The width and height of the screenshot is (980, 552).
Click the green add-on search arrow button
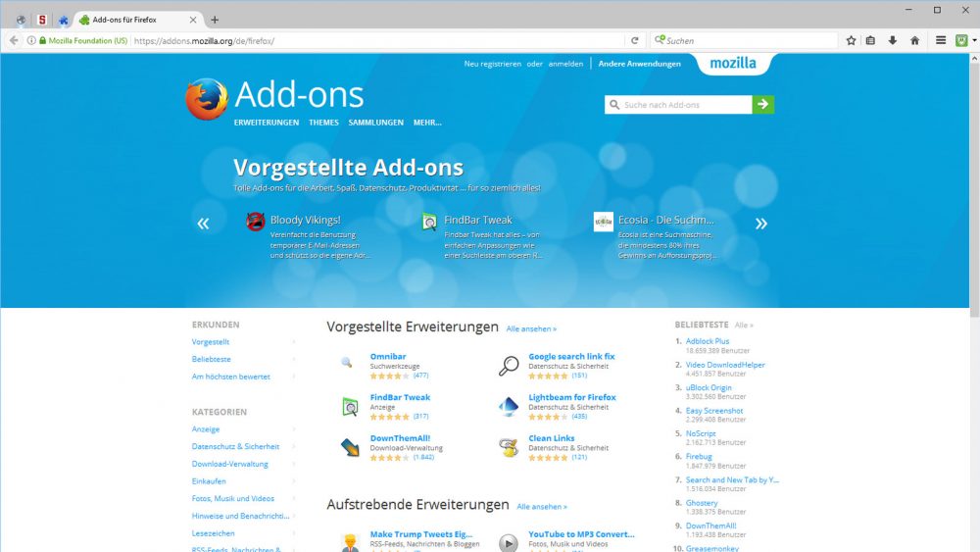pos(763,104)
